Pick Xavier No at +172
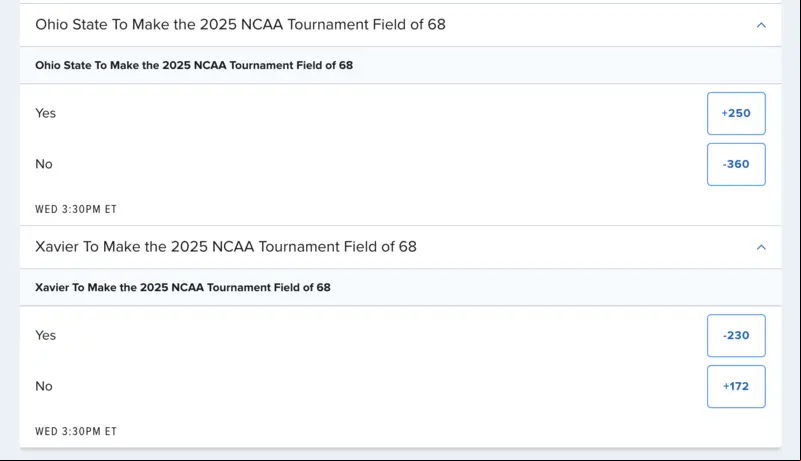 tap(736, 387)
